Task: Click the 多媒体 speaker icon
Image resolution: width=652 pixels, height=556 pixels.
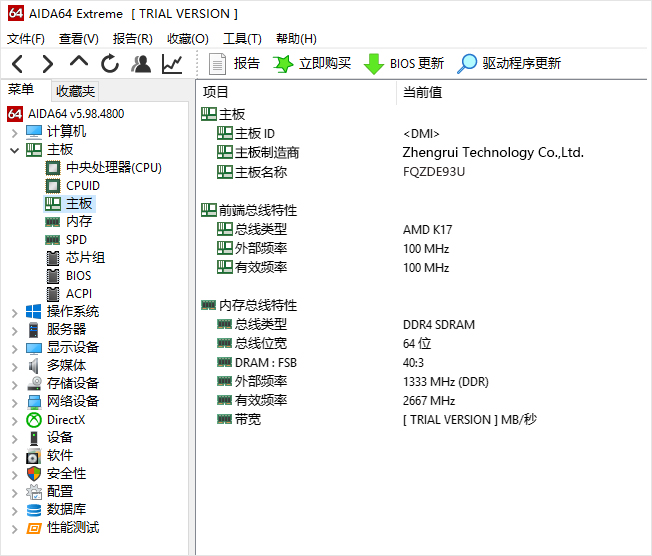Action: click(34, 366)
